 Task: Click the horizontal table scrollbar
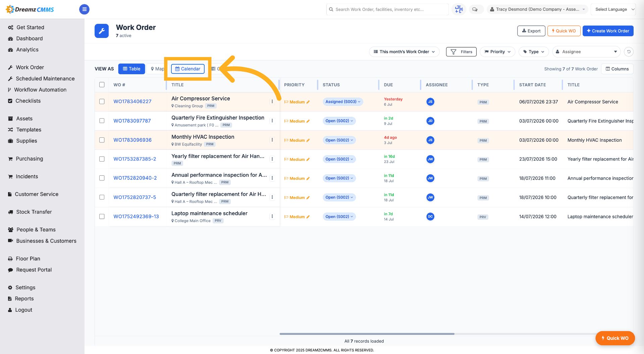[x=367, y=334]
